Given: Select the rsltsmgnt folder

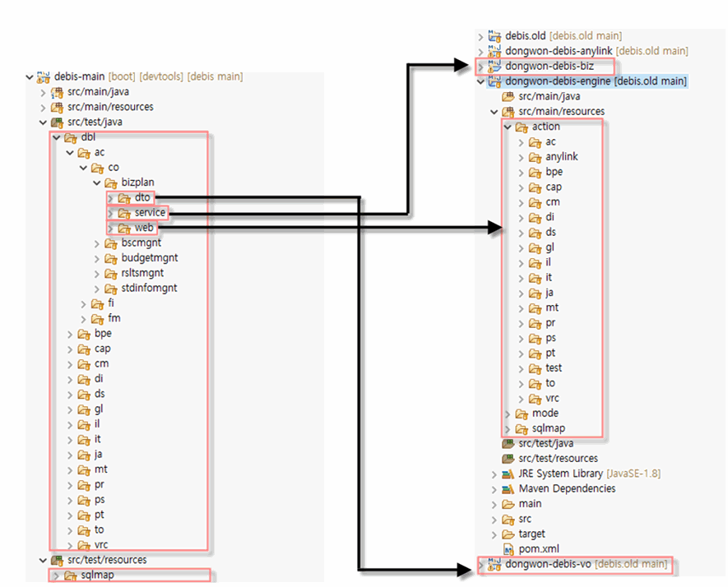Looking at the screenshot, I should click(x=142, y=273).
